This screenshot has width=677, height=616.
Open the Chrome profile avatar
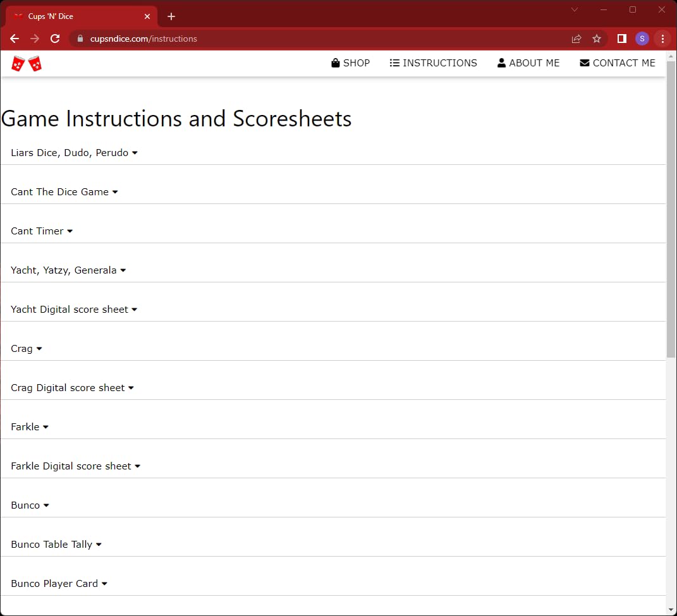pos(642,39)
